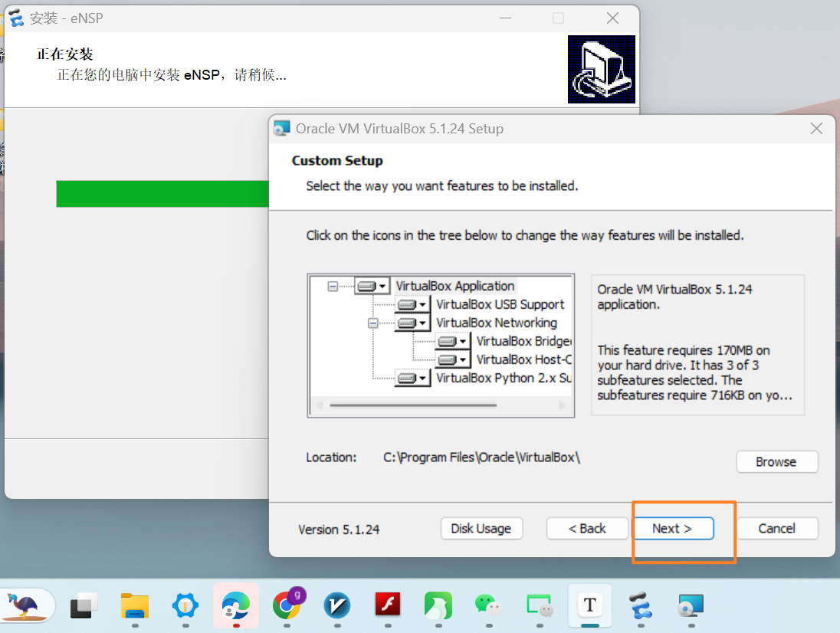
Task: Open feature dropdown for VirtualBox Application
Action: point(372,287)
